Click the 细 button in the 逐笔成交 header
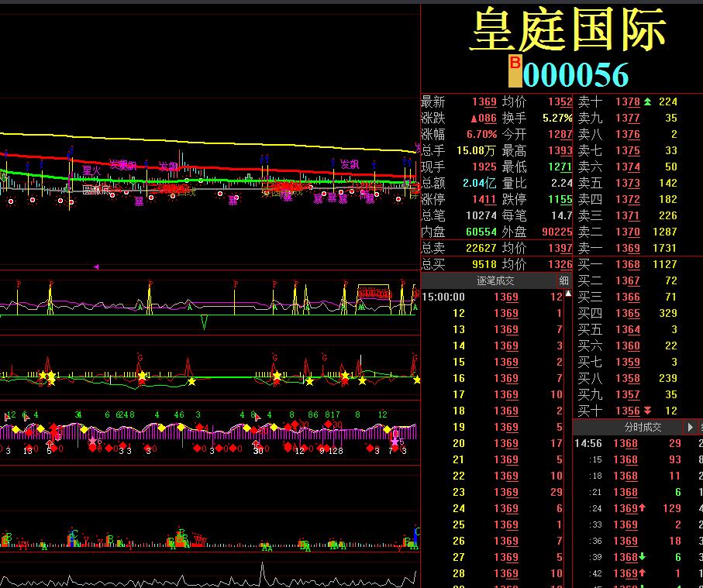This screenshot has height=588, width=703. point(563,281)
